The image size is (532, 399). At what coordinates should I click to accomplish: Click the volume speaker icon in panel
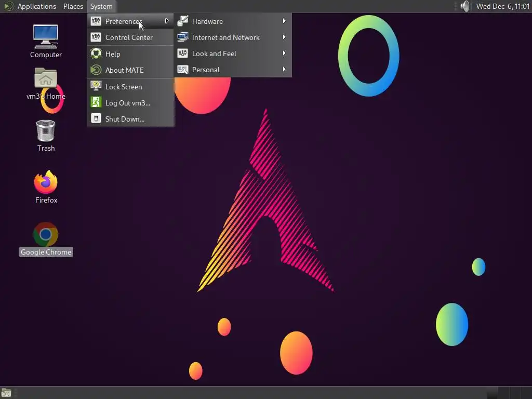(465, 6)
